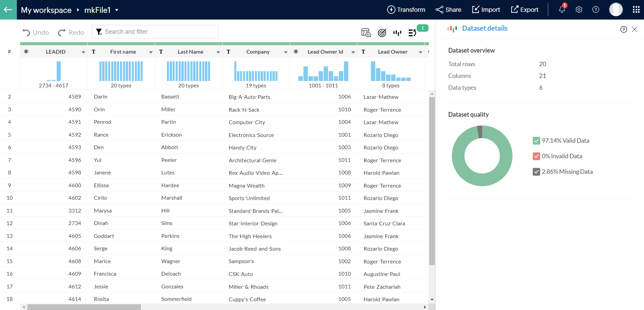Expand the LEADID column dropdown
Image resolution: width=644 pixels, height=310 pixels.
(83, 52)
